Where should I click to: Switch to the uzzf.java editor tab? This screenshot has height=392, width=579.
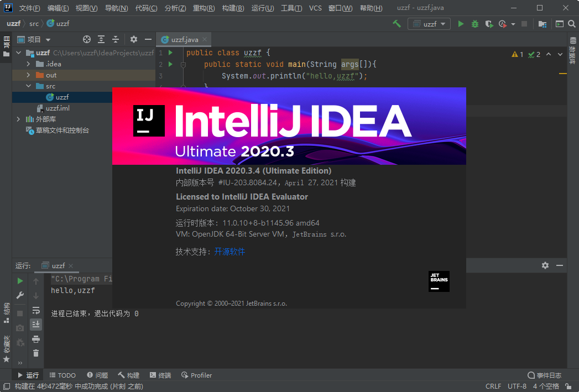(x=184, y=39)
